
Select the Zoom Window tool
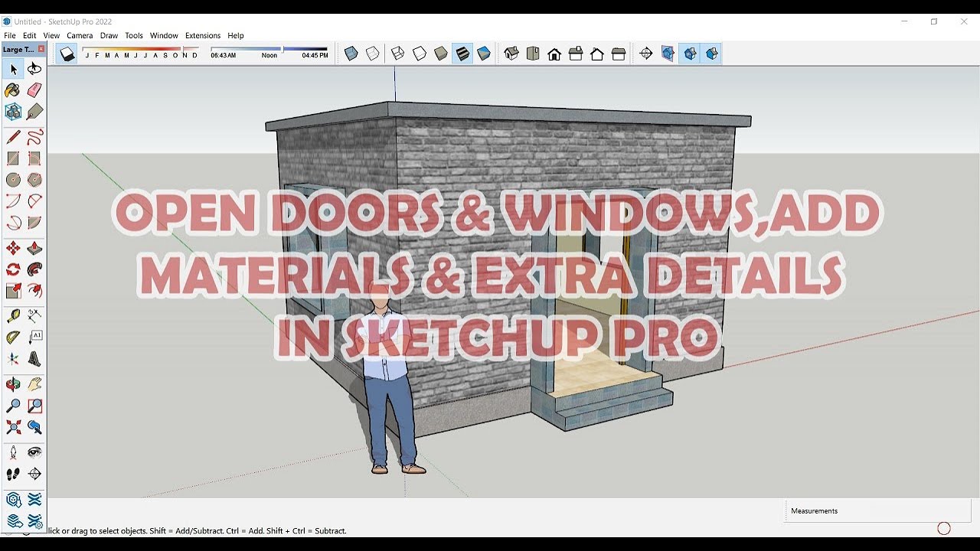(34, 406)
